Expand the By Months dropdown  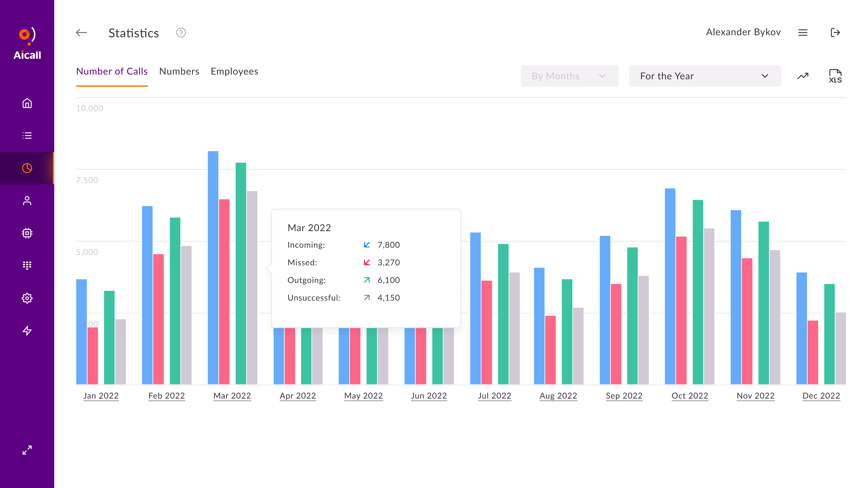[x=569, y=76]
